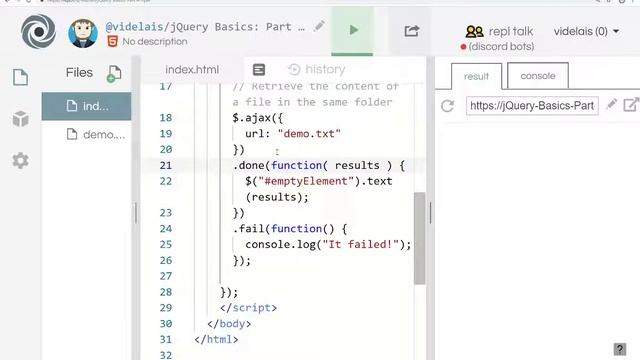
Task: Run the project with the play button
Action: 352,30
